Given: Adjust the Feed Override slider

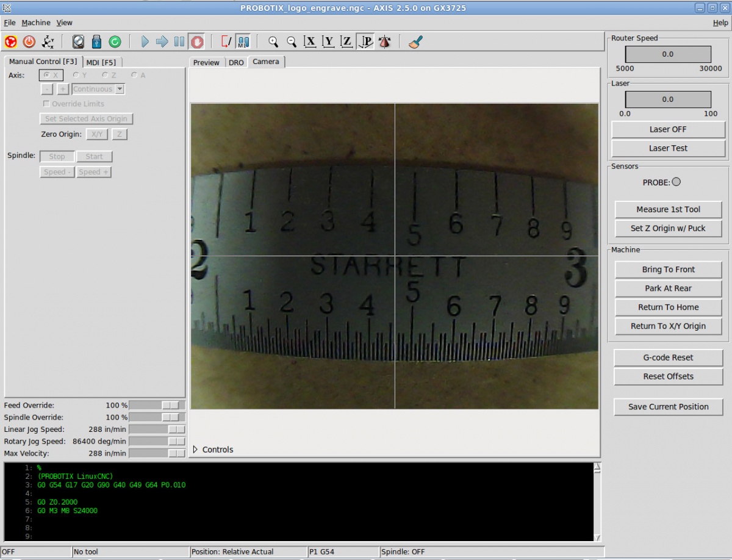Looking at the screenshot, I should pos(157,404).
